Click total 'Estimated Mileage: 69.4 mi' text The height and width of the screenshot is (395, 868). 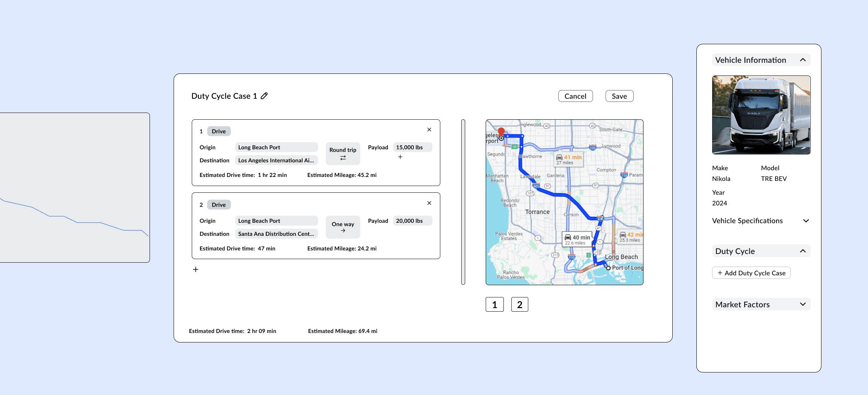(343, 331)
